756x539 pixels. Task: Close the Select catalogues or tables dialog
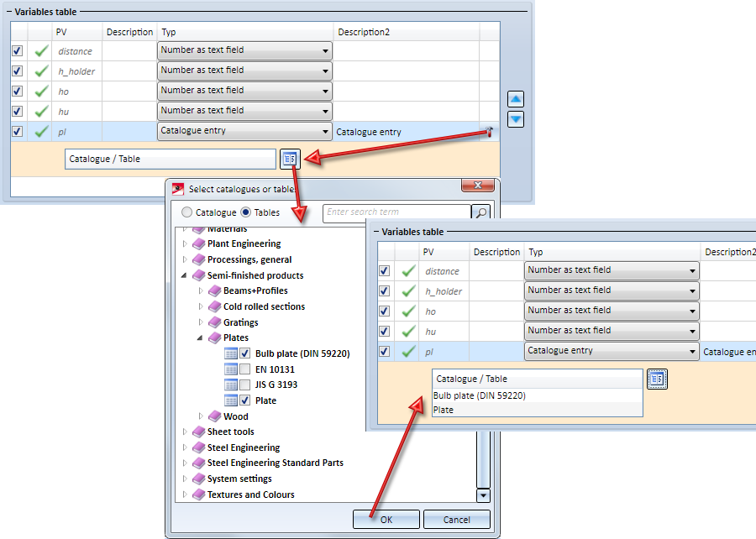(478, 185)
